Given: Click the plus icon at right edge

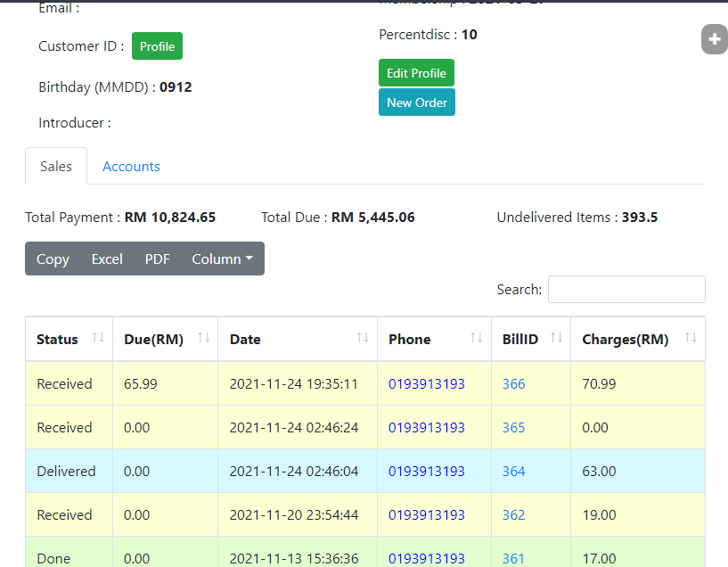Looking at the screenshot, I should pos(714,39).
